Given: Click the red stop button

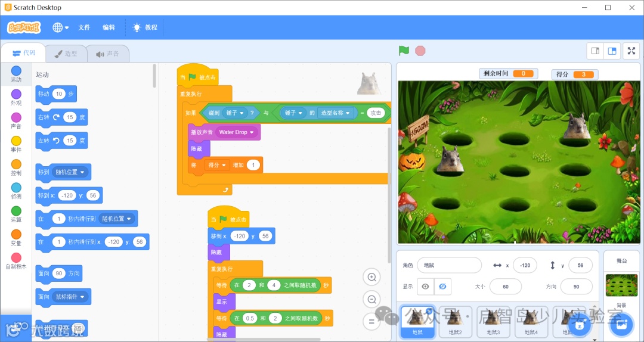Looking at the screenshot, I should pyautogui.click(x=420, y=51).
